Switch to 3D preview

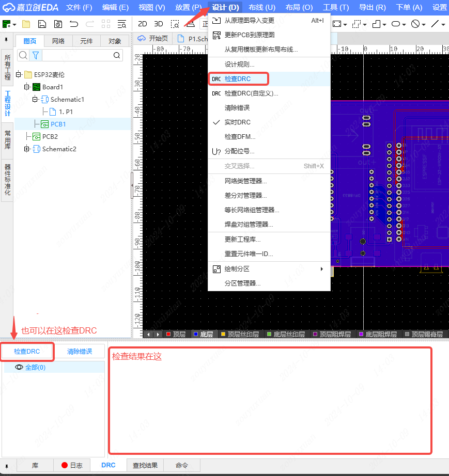click(x=159, y=24)
